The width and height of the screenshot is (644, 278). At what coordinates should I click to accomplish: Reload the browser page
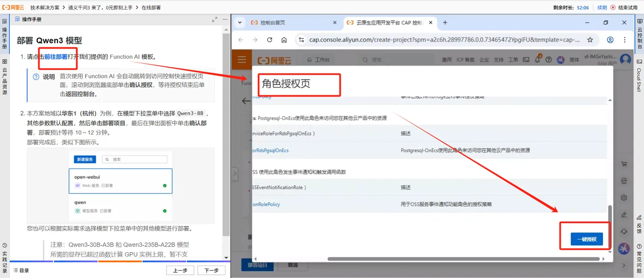coord(270,40)
